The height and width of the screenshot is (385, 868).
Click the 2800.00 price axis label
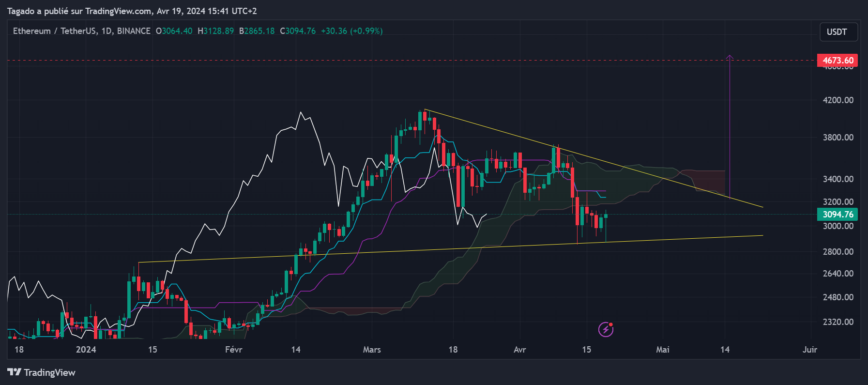coord(838,252)
